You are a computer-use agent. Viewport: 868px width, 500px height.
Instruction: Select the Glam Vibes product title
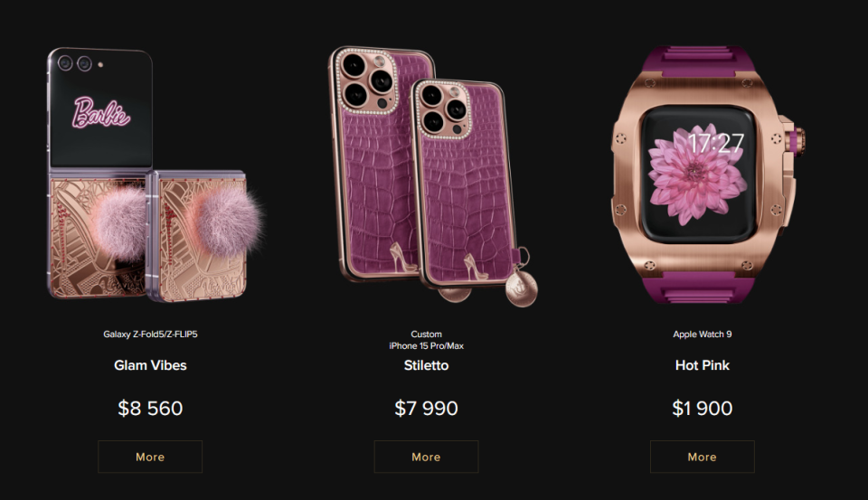click(x=150, y=365)
